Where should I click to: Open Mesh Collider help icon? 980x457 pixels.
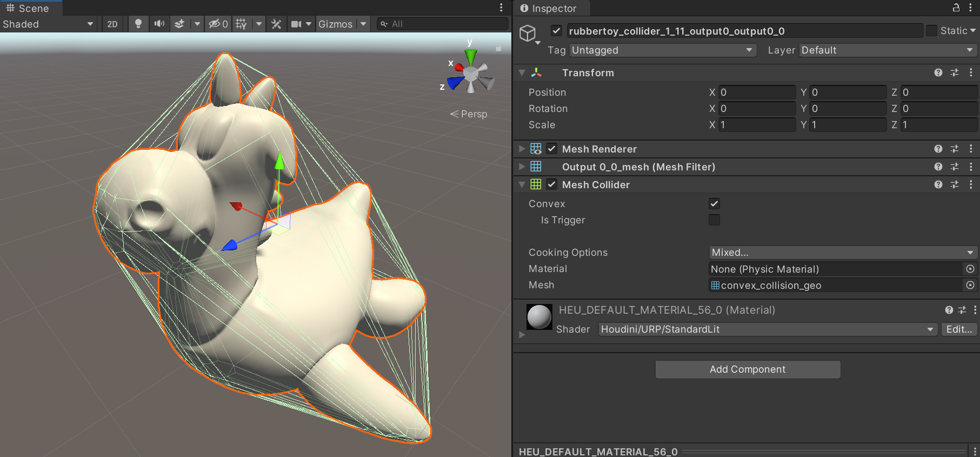tap(938, 184)
